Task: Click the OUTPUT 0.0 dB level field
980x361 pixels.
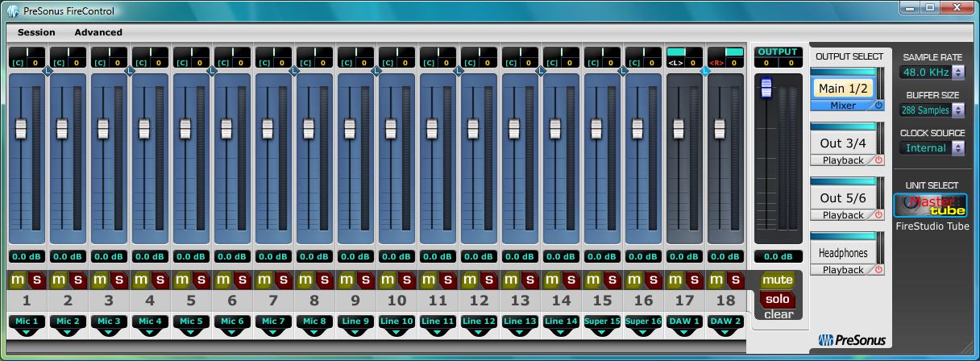Action: [x=778, y=257]
